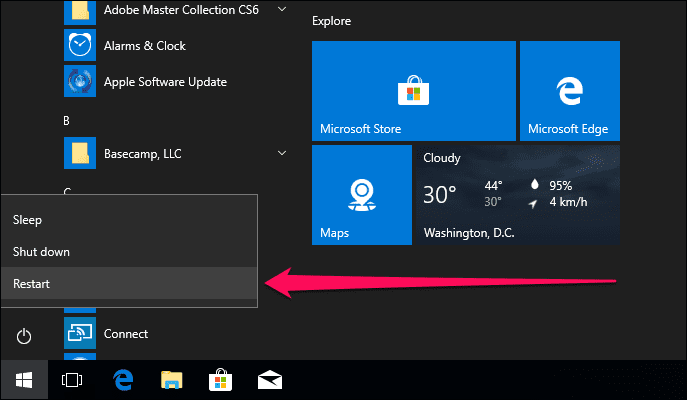This screenshot has height=400, width=687.
Task: Open the Alarms & Clock app icon
Action: coord(80,45)
